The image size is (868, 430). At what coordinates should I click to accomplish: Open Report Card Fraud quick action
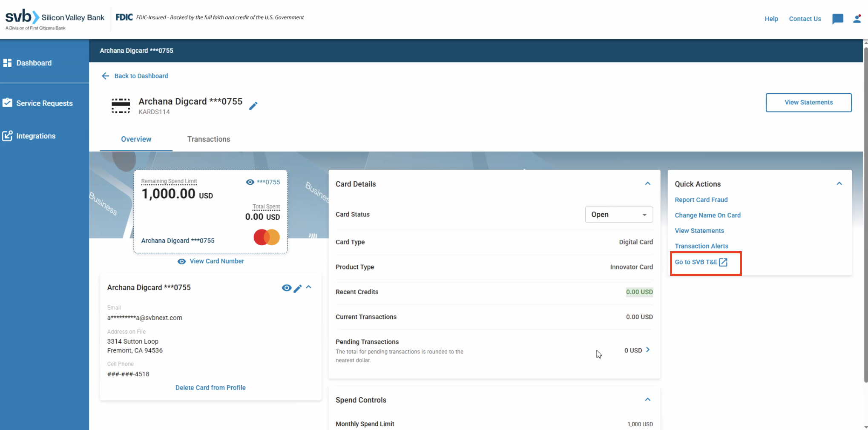point(701,200)
